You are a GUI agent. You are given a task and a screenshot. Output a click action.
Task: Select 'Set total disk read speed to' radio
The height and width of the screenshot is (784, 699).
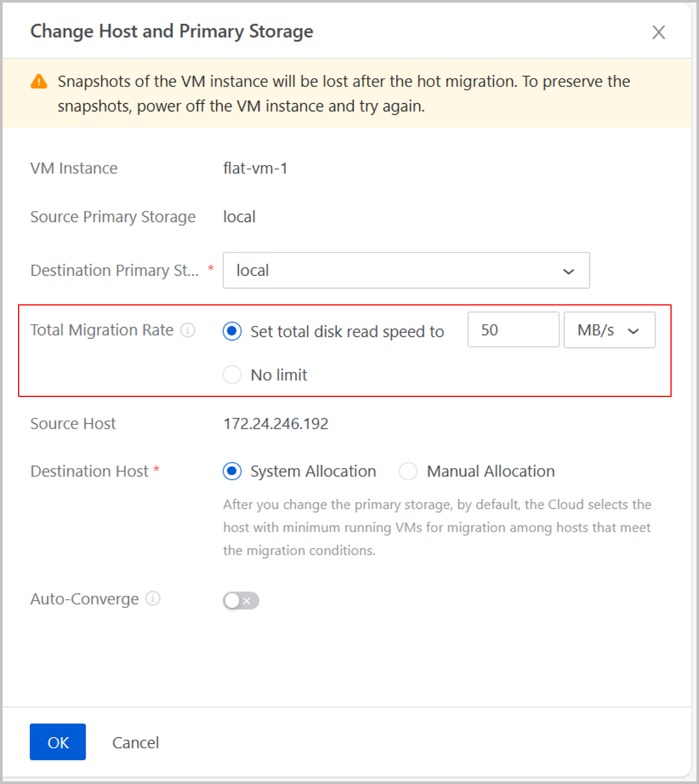[232, 331]
